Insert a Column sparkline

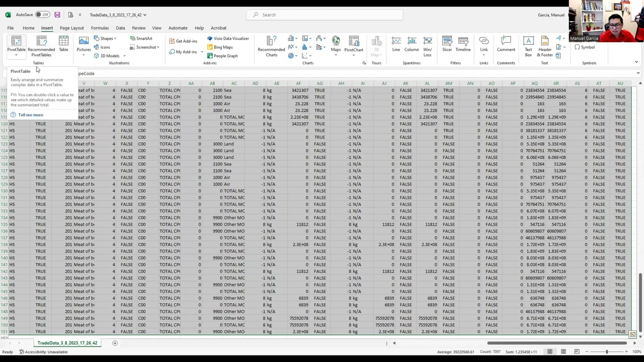coord(412,44)
